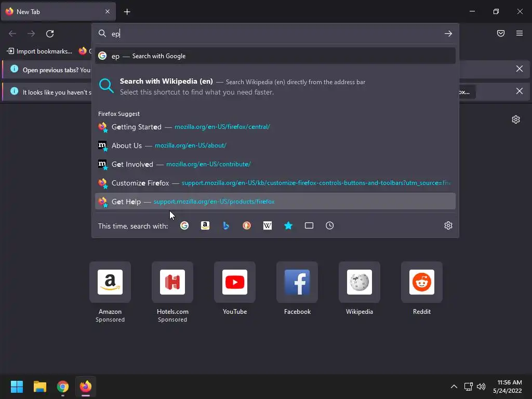Open Google Chrome from the taskbar
The height and width of the screenshot is (399, 532).
tap(63, 387)
